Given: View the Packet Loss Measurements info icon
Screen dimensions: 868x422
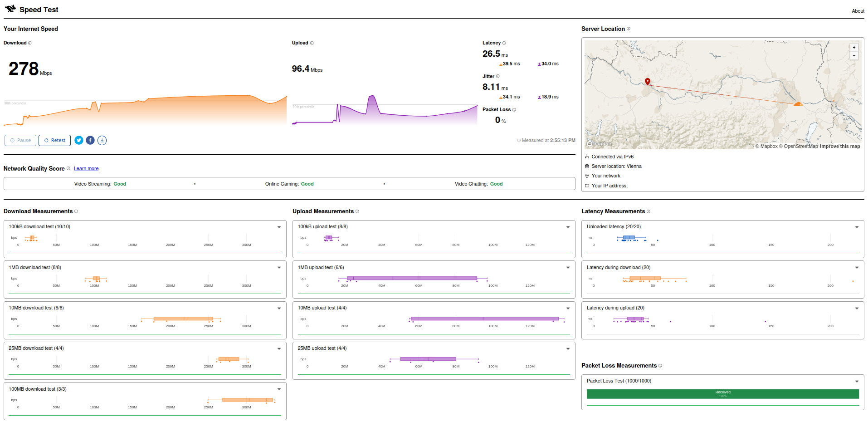Looking at the screenshot, I should point(661,366).
